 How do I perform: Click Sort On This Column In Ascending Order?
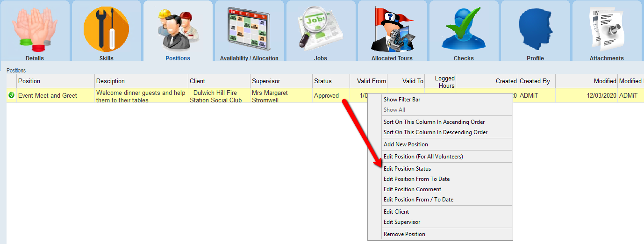(x=434, y=122)
